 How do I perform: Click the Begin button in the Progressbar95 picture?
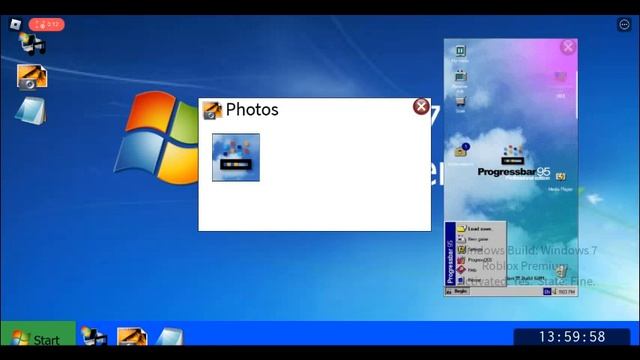(x=457, y=291)
